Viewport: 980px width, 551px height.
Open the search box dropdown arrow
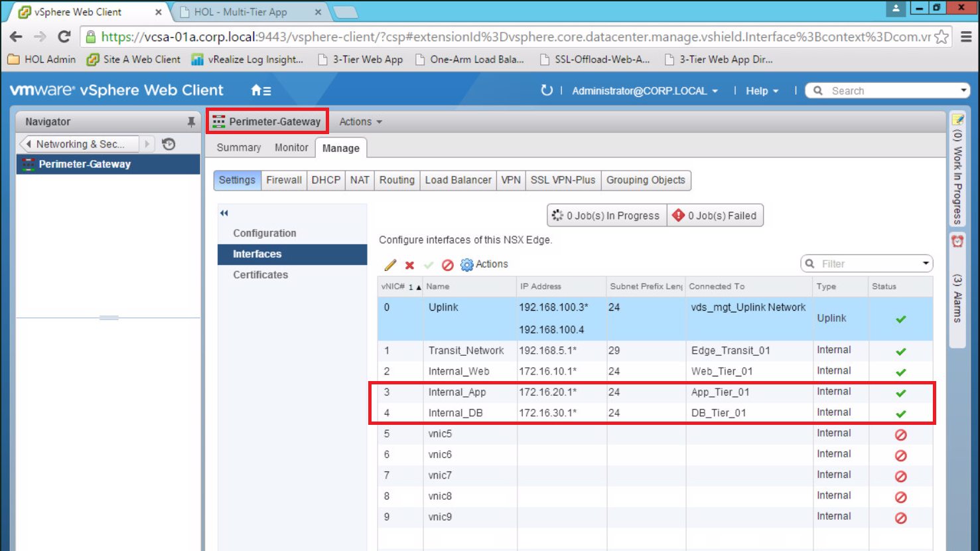click(x=963, y=90)
